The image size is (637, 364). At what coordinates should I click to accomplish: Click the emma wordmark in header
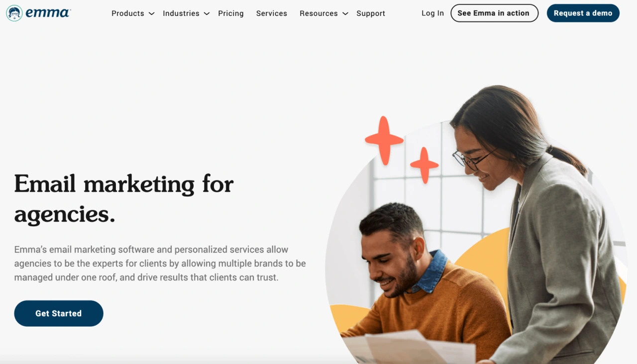point(48,13)
